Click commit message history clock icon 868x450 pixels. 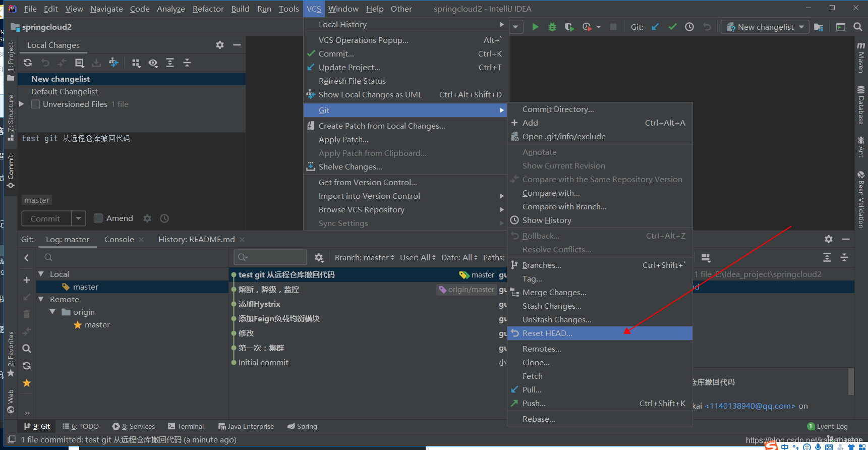click(164, 218)
